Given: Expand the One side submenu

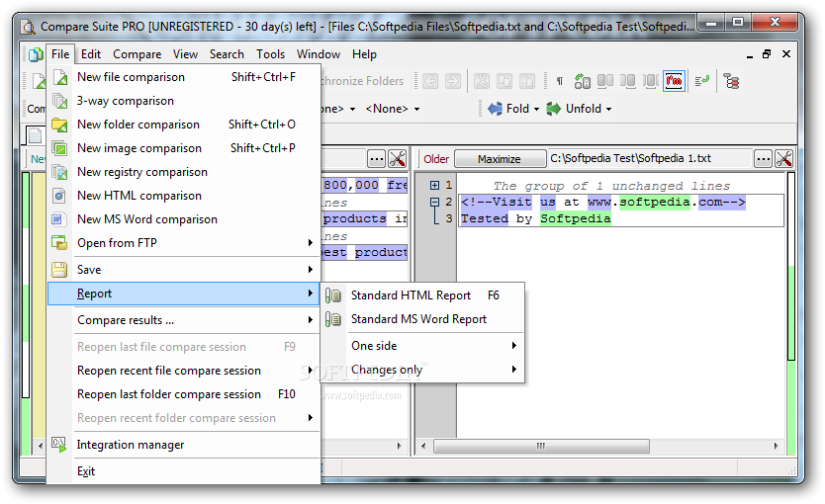Looking at the screenshot, I should pos(514,345).
